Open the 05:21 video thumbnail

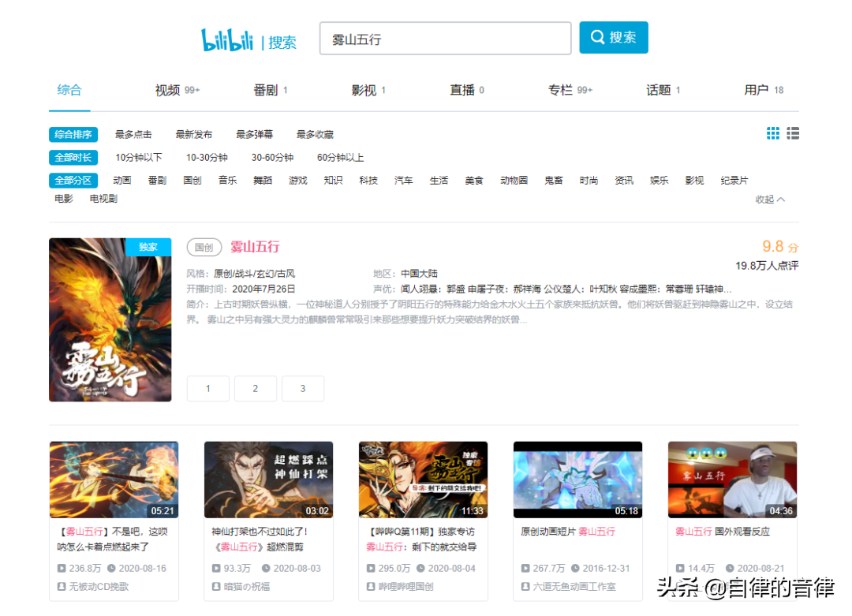(x=114, y=480)
